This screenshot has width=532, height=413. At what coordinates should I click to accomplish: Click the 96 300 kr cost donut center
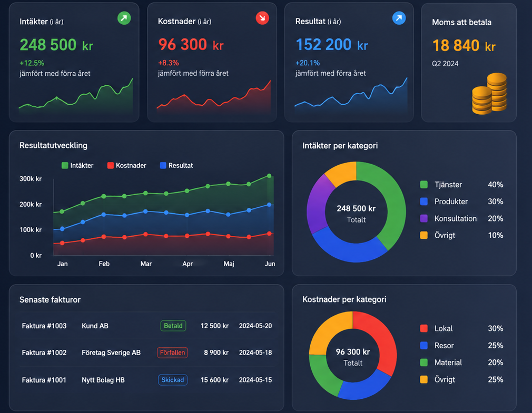point(353,357)
